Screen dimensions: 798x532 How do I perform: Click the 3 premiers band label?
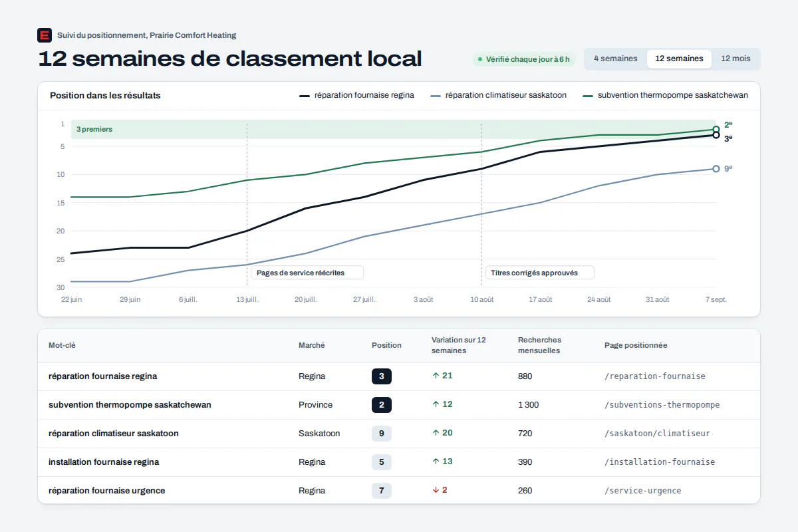coord(94,130)
